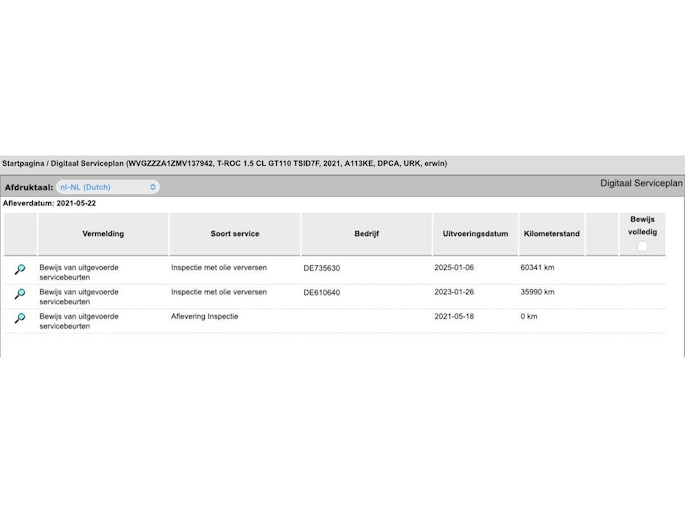Select company code DE610640

[x=321, y=293]
